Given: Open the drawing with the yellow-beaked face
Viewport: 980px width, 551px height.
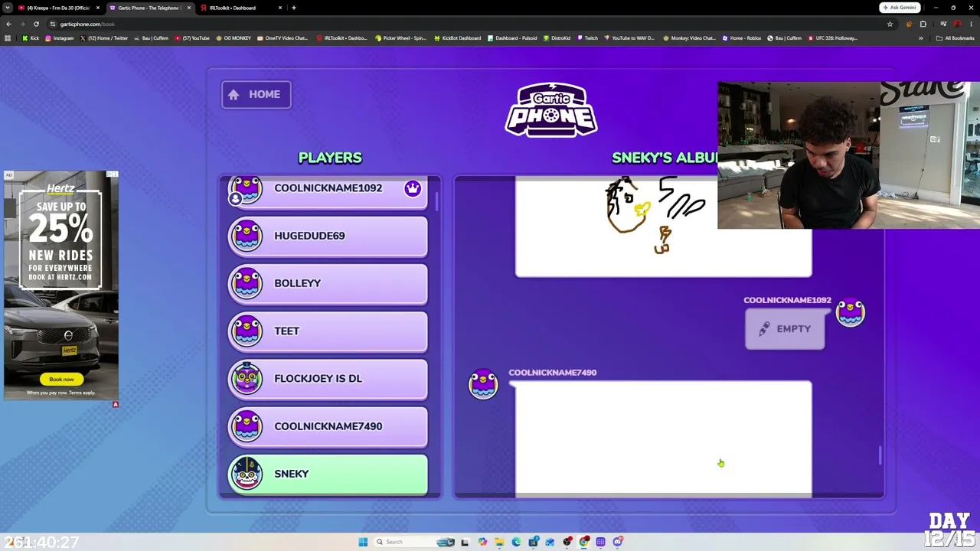Looking at the screenshot, I should point(663,227).
